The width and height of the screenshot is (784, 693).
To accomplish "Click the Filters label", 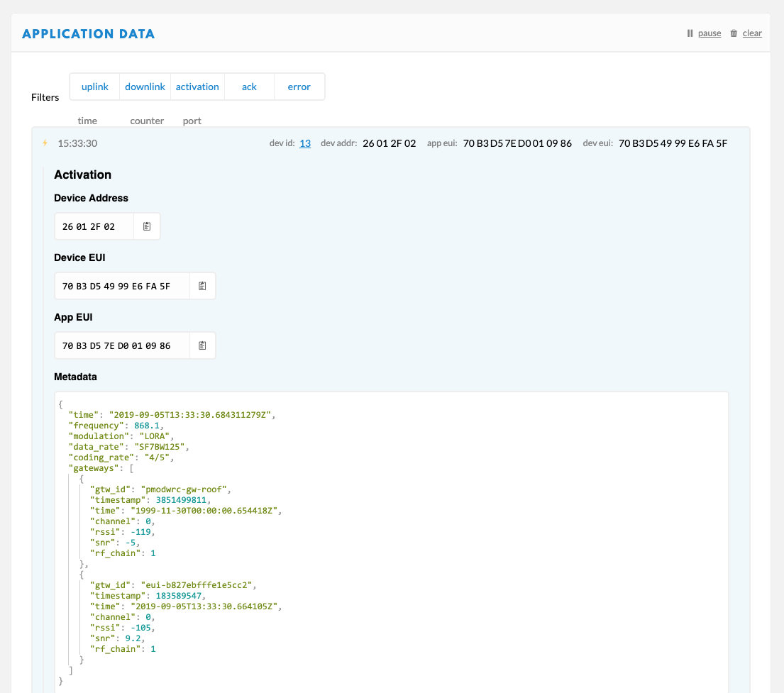I will pyautogui.click(x=45, y=97).
